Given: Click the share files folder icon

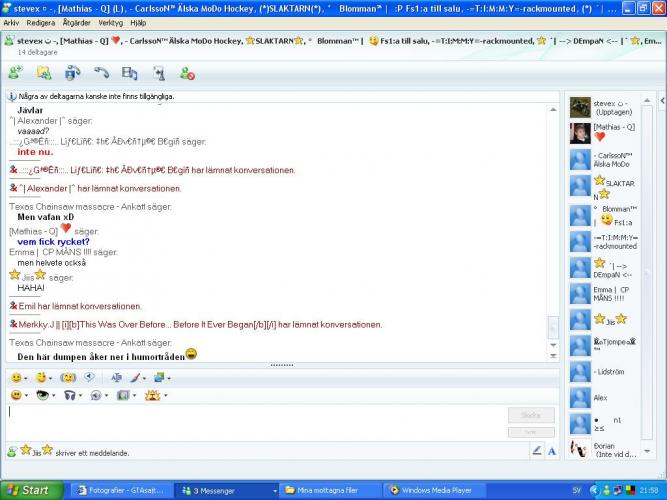Looking at the screenshot, I should (x=44, y=73).
